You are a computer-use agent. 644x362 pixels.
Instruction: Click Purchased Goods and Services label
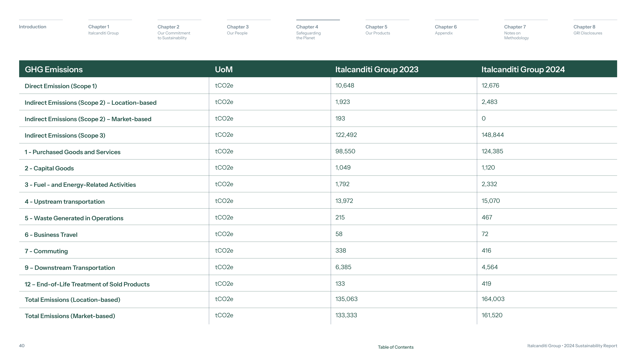pos(72,152)
